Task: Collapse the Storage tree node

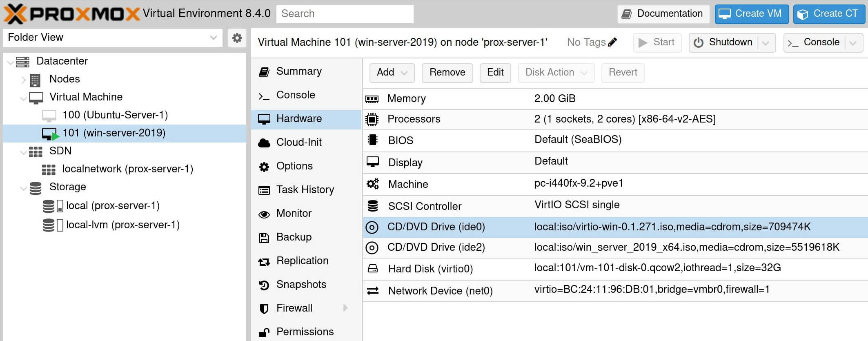Action: point(23,188)
